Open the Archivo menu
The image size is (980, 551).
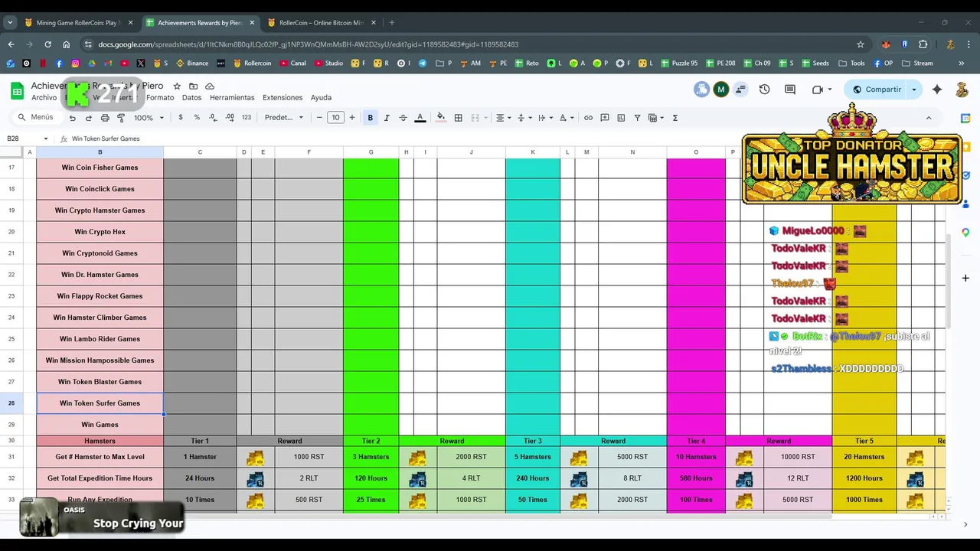point(44,98)
